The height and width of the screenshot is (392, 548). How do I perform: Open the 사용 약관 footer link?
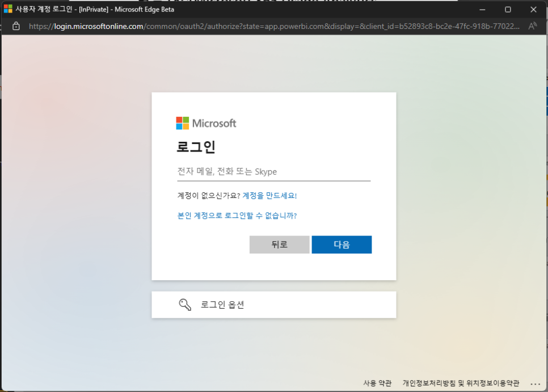tap(377, 383)
